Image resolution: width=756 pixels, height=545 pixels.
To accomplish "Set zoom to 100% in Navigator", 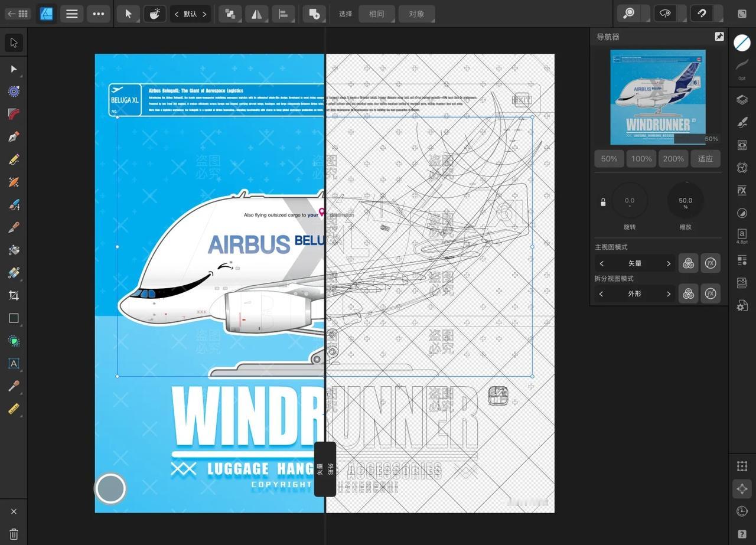I will coord(641,158).
